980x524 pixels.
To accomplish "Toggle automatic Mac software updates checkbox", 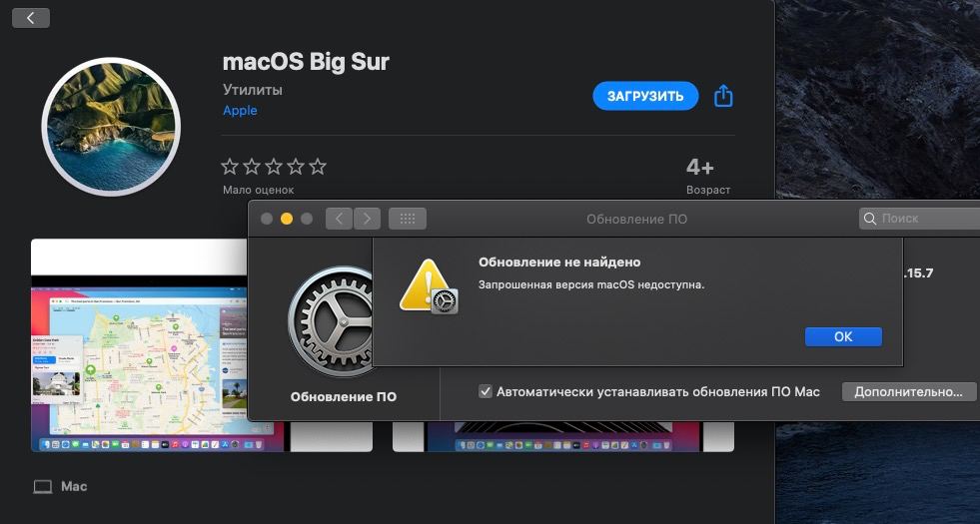I will pos(485,391).
